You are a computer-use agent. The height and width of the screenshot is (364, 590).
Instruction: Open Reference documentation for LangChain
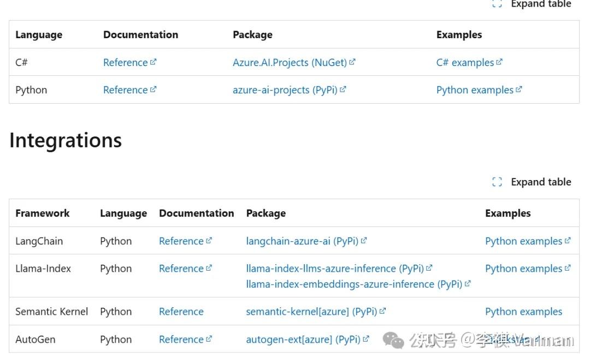pos(181,241)
